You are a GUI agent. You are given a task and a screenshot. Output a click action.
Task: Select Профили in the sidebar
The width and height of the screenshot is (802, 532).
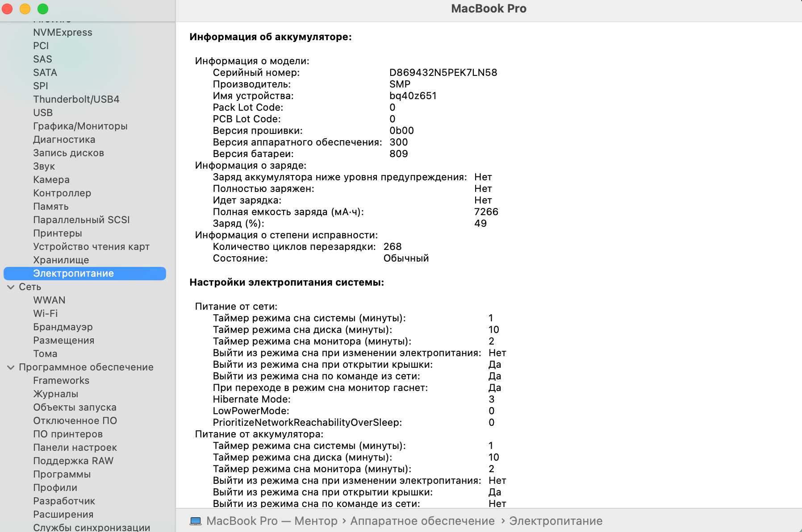click(x=55, y=488)
